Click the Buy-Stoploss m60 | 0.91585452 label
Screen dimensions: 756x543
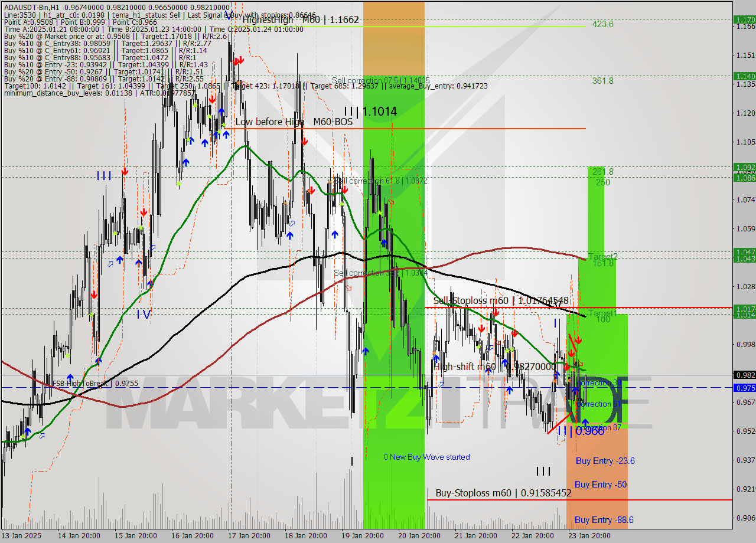point(504,493)
